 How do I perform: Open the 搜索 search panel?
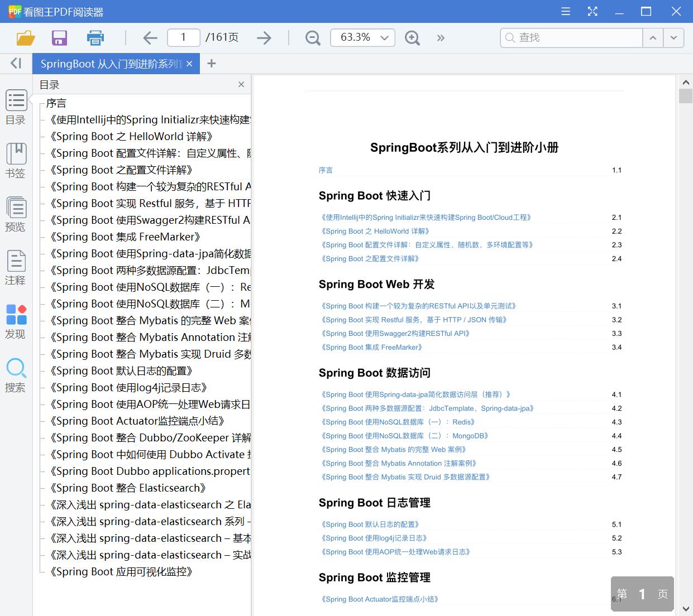click(16, 375)
